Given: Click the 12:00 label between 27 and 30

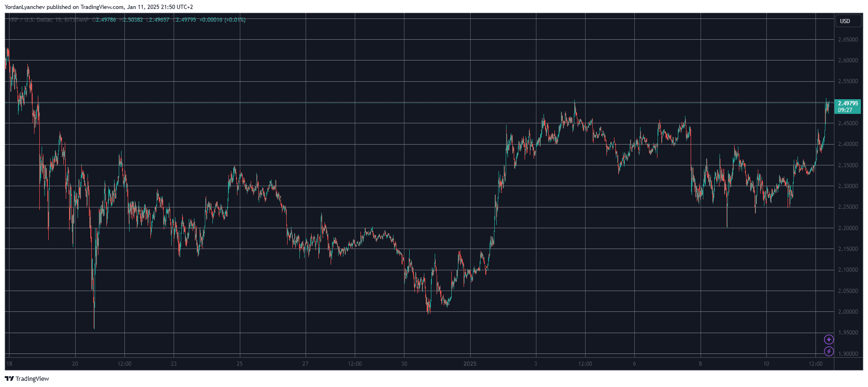Looking at the screenshot, I should [355, 364].
